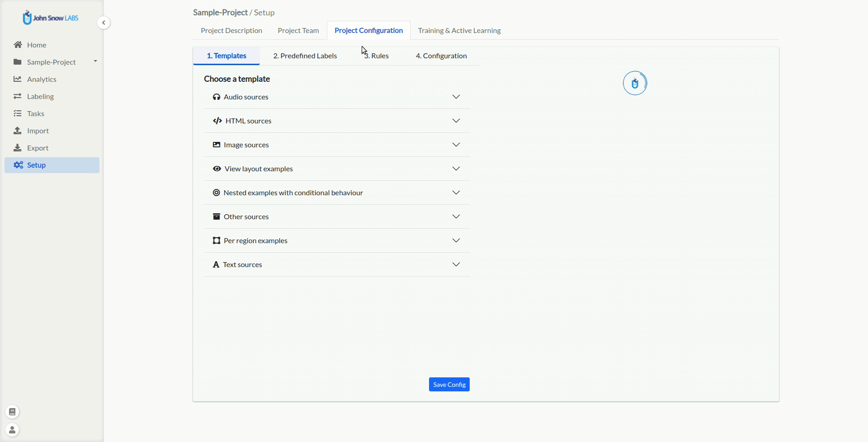Screen dimensions: 868x442
Task: Click the Image sources label
Action: 246,145
